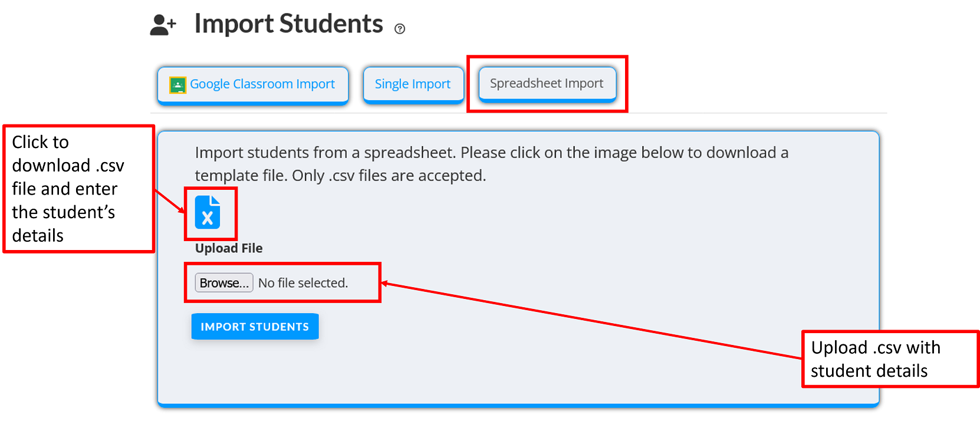
Task: Switch to the Spreadsheet Import tab
Action: pos(546,83)
